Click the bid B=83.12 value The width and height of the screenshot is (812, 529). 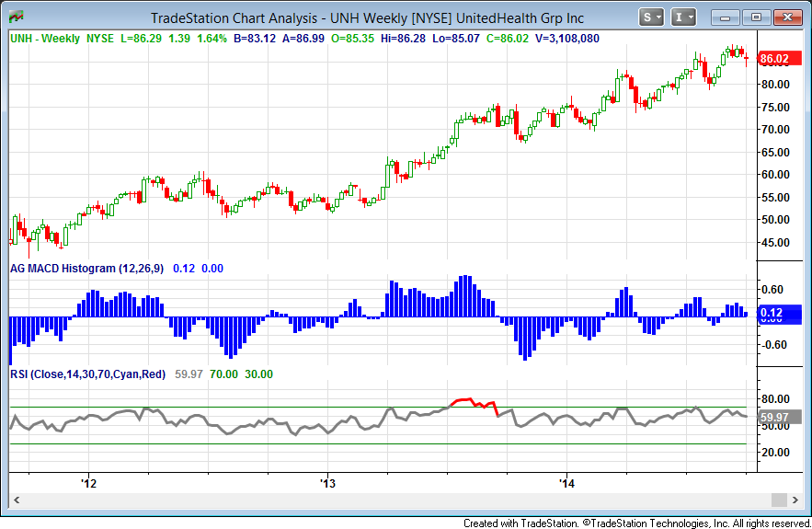255,39
